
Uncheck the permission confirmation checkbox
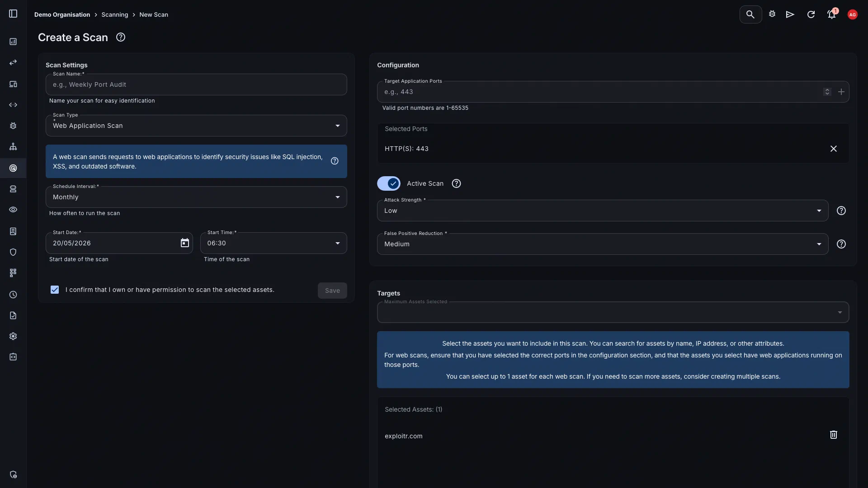pos(55,290)
